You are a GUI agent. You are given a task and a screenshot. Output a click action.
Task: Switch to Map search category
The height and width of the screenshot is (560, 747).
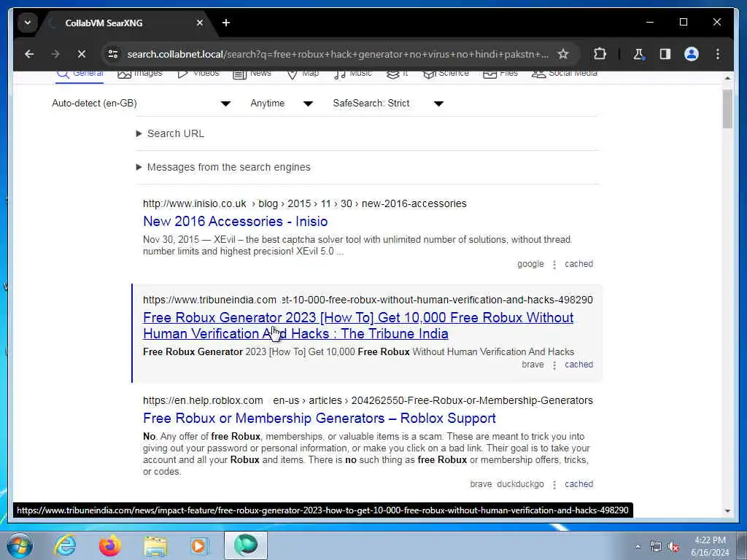coord(303,74)
